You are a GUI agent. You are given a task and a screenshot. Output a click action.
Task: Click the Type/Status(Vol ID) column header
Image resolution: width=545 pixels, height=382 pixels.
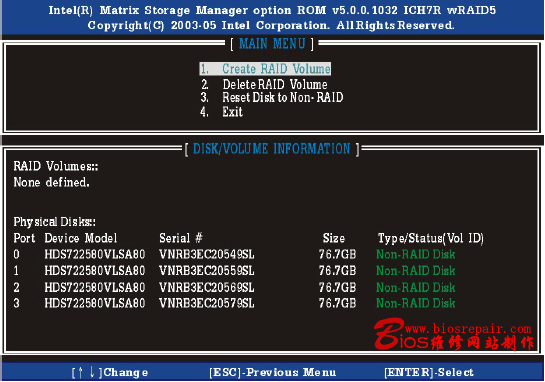431,238
